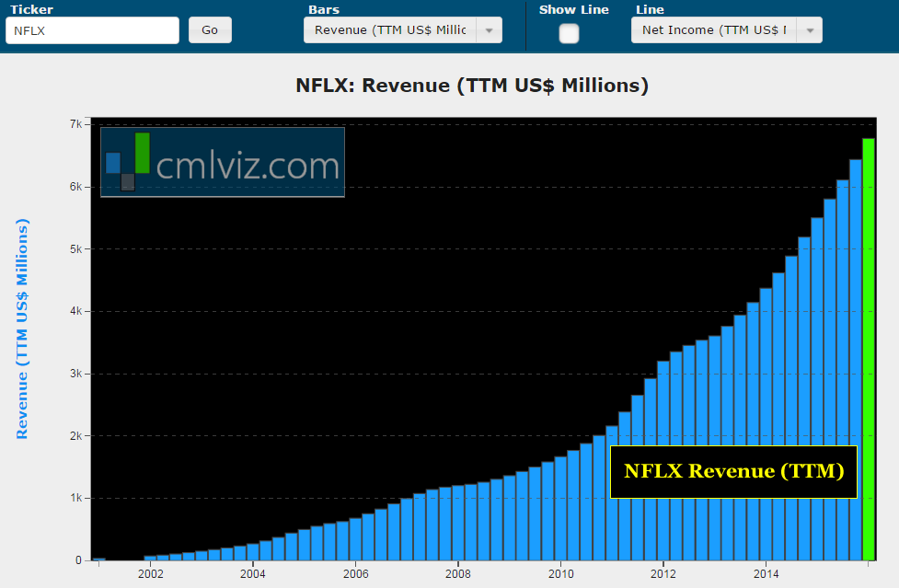Click the '2002' x-axis label
899x588 pixels.
150,574
